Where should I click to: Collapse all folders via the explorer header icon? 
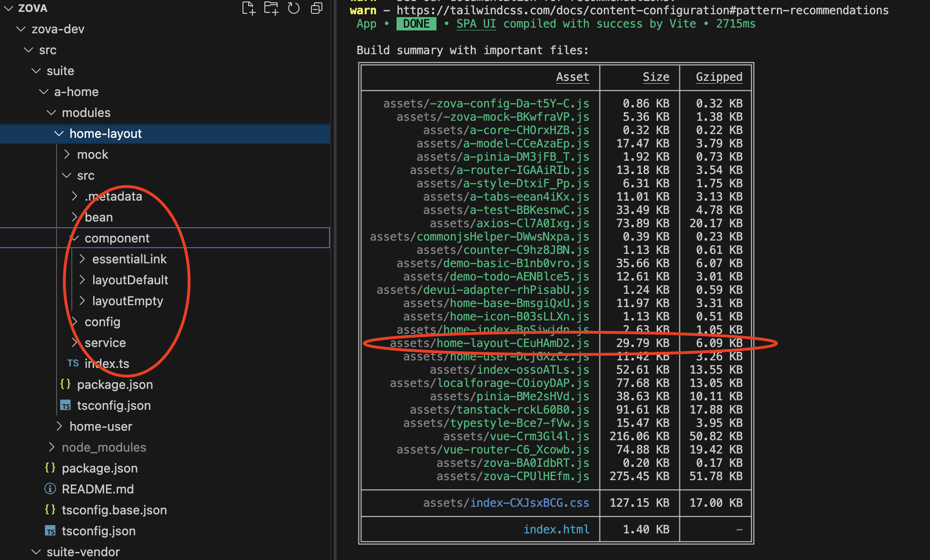pyautogui.click(x=317, y=8)
